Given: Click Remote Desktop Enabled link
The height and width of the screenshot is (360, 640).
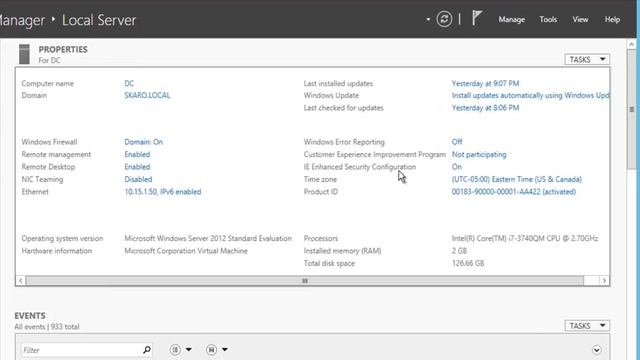Looking at the screenshot, I should 137,167.
